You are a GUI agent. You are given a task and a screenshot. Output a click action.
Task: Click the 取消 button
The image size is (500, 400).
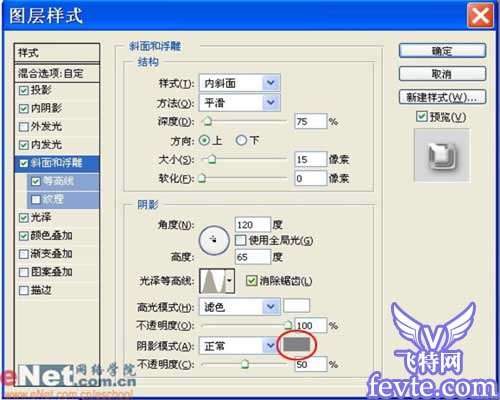point(442,74)
